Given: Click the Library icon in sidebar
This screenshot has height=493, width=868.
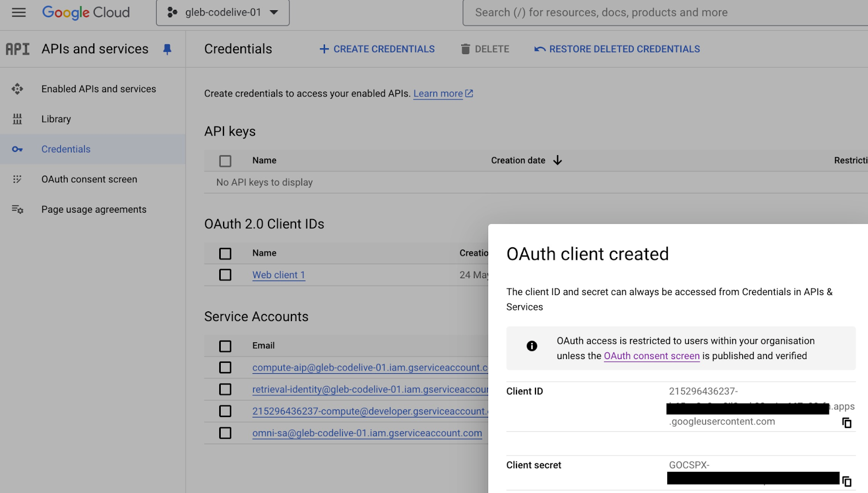Looking at the screenshot, I should [x=17, y=119].
